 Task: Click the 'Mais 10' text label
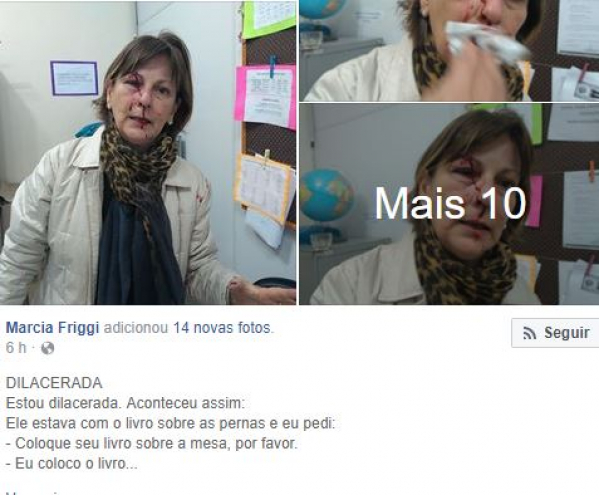pos(450,204)
